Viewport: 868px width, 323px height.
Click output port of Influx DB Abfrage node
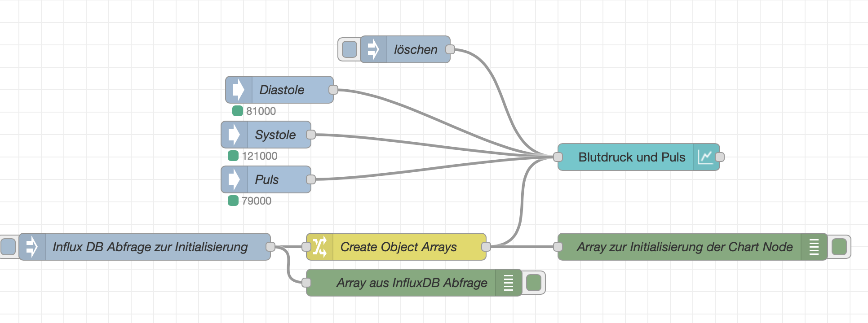(270, 247)
